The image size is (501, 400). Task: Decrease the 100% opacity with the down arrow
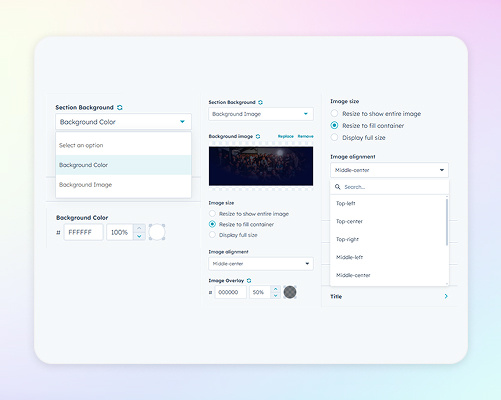(139, 236)
